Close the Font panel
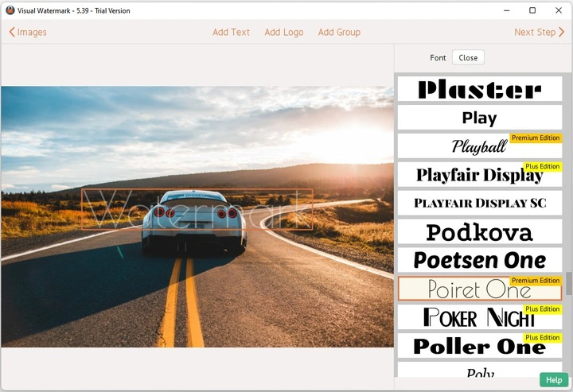This screenshot has width=573, height=392. (468, 58)
